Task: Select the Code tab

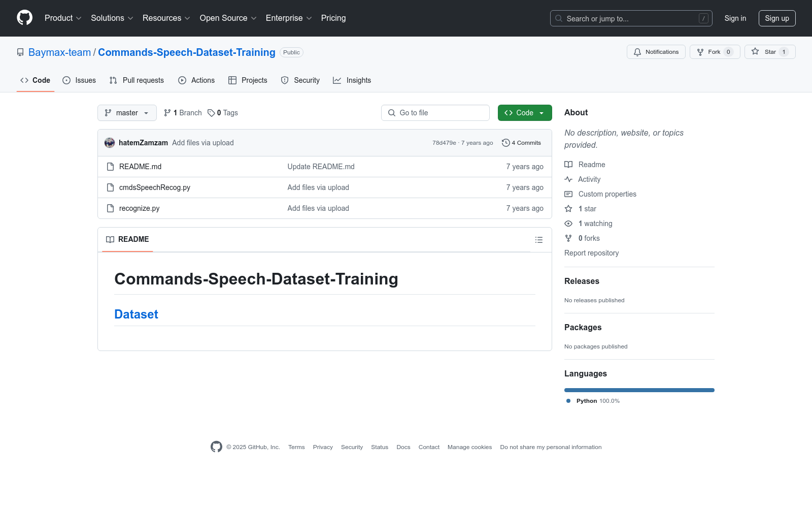Action: point(36,80)
